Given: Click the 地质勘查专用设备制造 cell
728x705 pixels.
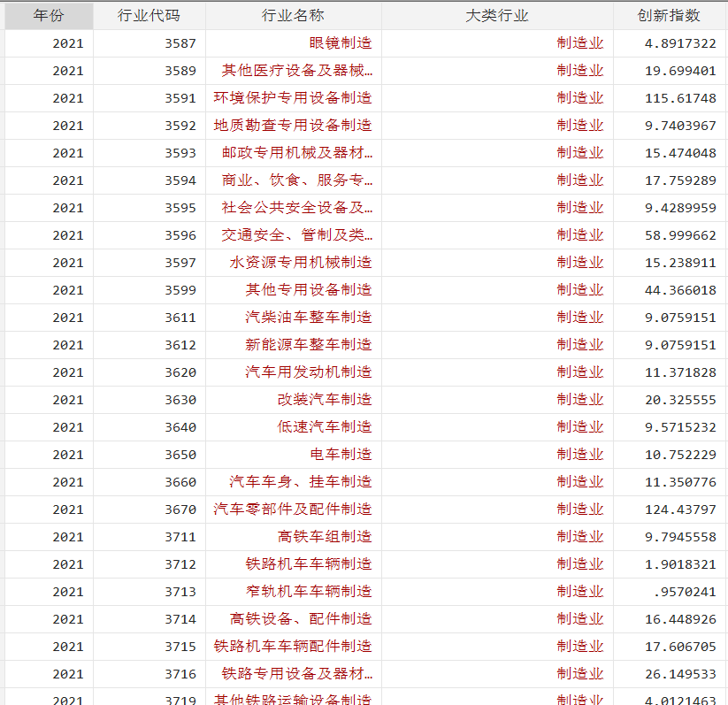Looking at the screenshot, I should pos(294,126).
